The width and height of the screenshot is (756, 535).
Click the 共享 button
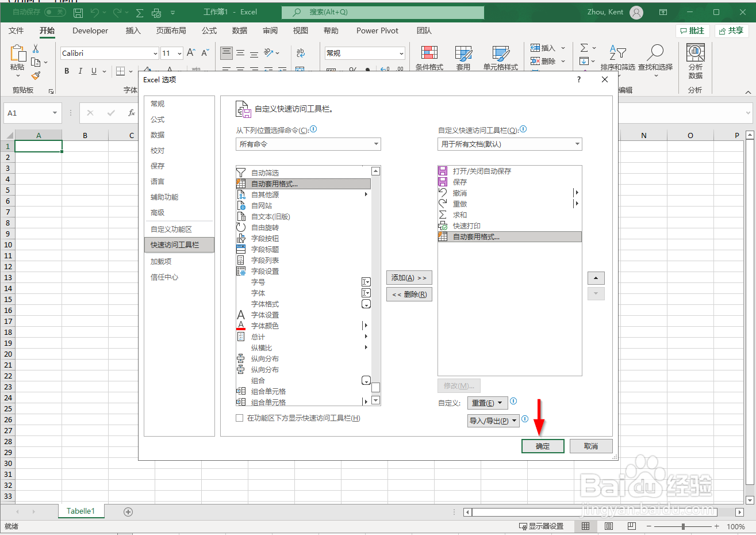click(731, 30)
